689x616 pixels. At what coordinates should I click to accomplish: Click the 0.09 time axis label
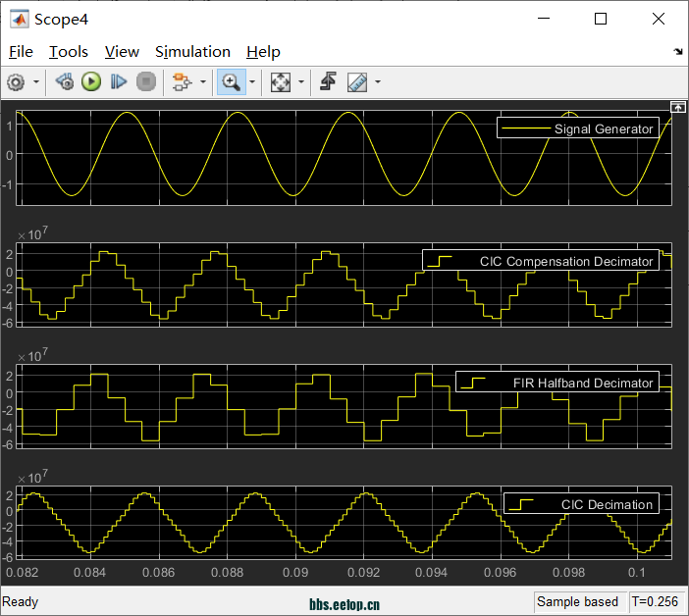295,572
